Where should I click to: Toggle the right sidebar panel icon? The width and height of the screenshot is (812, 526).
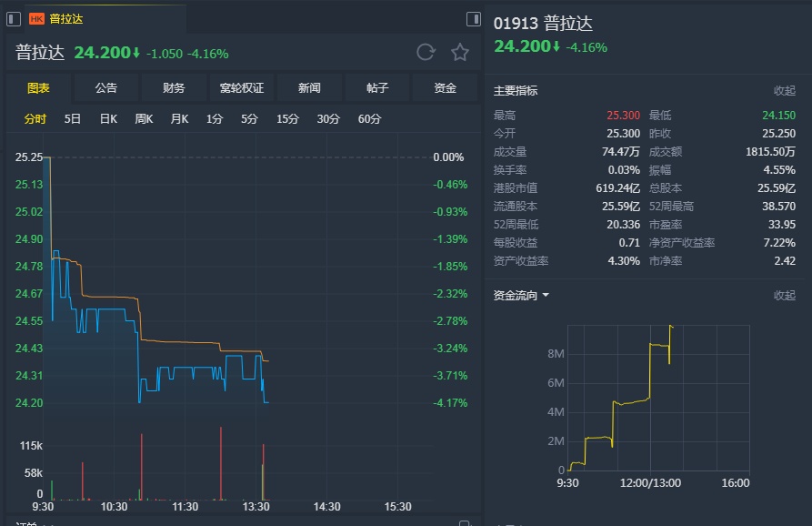coord(474,19)
